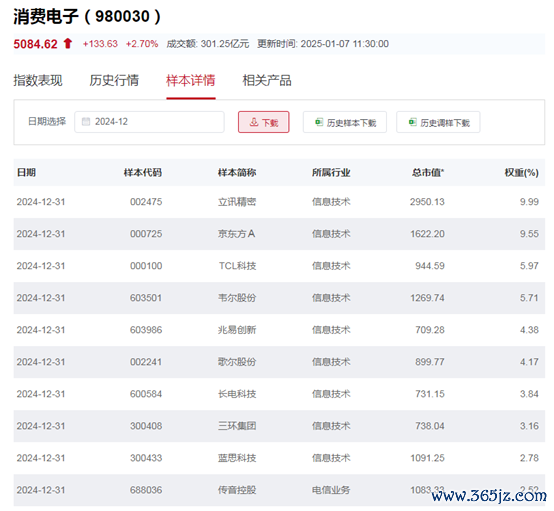Viewport: 554px width, 511px height.
Task: Click sample name 蓝思科技
Action: pyautogui.click(x=237, y=458)
